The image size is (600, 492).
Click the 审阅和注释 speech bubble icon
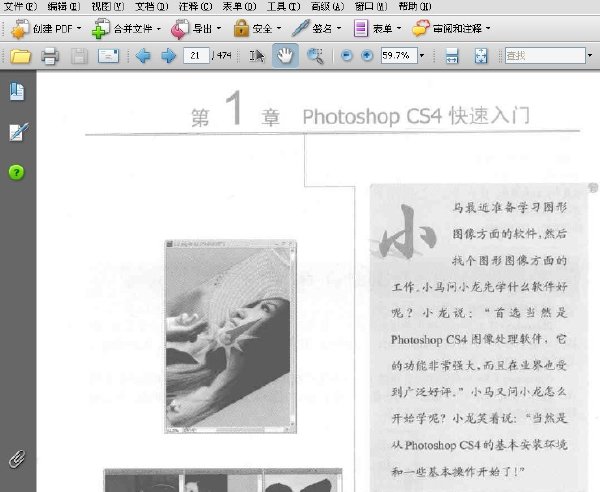421,28
